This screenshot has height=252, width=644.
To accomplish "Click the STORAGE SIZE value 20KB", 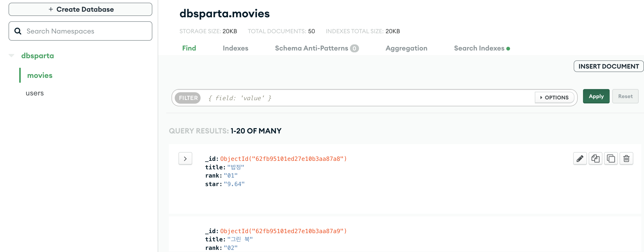I will (230, 31).
